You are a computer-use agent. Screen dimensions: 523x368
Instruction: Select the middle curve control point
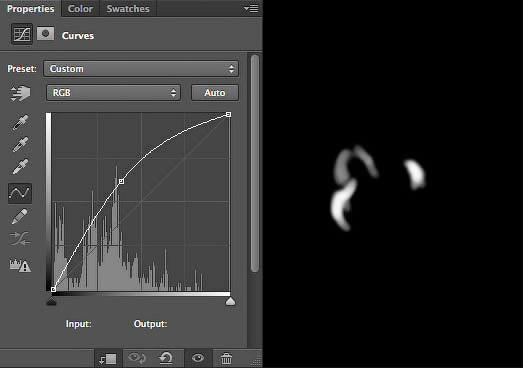click(x=121, y=181)
